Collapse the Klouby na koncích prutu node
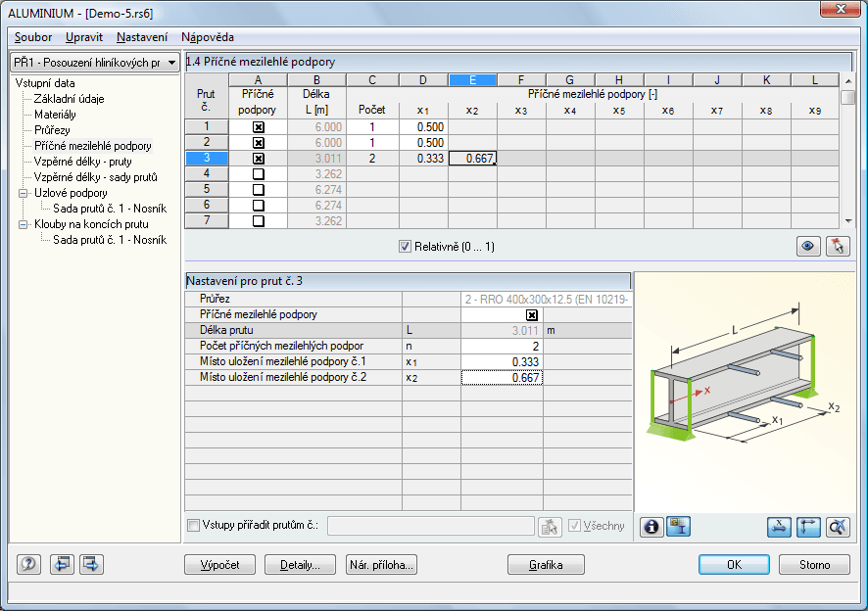 pos(24,224)
